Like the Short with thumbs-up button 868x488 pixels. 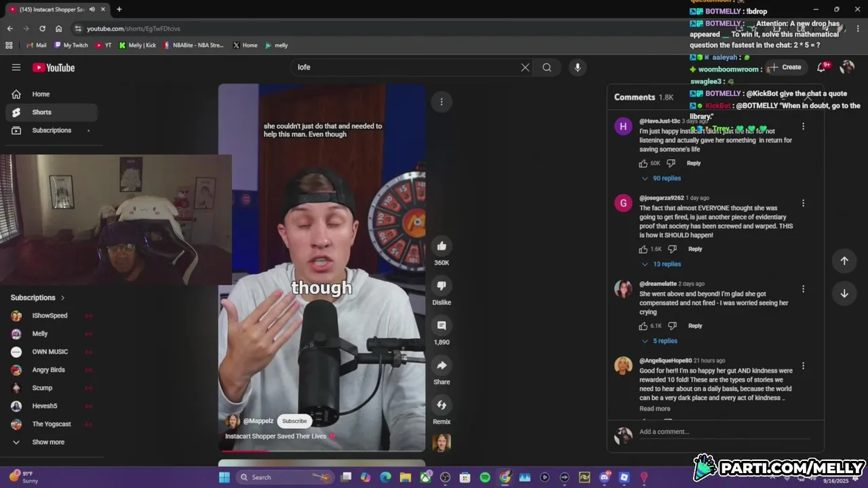441,246
